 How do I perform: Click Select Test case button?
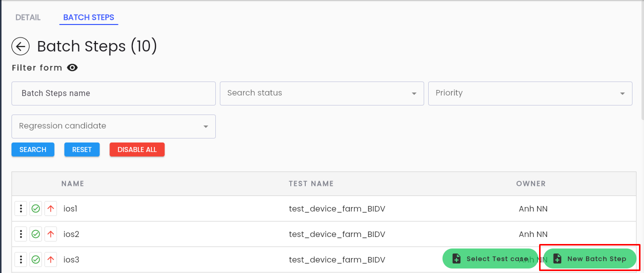coord(490,258)
